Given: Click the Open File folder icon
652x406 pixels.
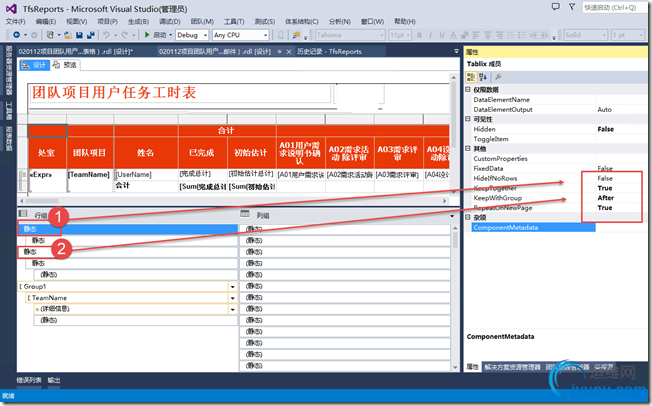Looking at the screenshot, I should tap(68, 35).
